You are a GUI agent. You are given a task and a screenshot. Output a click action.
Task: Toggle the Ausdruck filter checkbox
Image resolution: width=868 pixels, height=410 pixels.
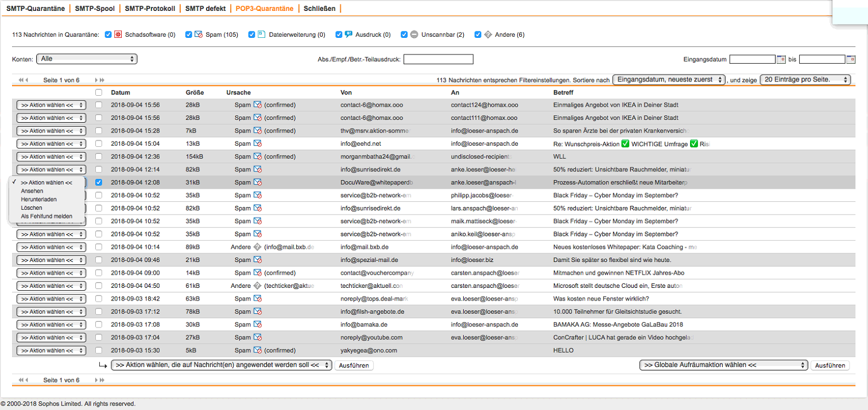click(x=339, y=34)
